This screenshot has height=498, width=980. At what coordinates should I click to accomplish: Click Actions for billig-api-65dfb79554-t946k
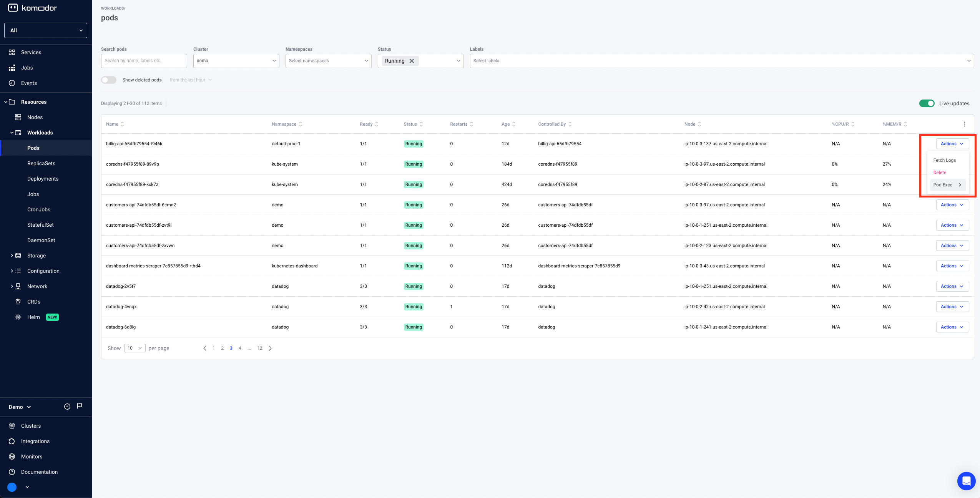(x=952, y=144)
